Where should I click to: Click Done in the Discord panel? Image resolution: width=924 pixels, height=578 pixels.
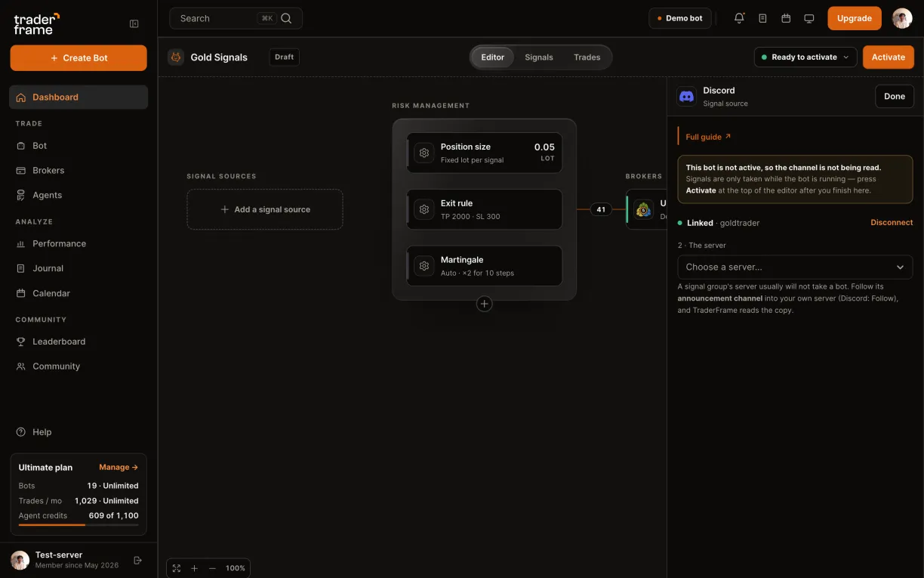click(x=895, y=96)
